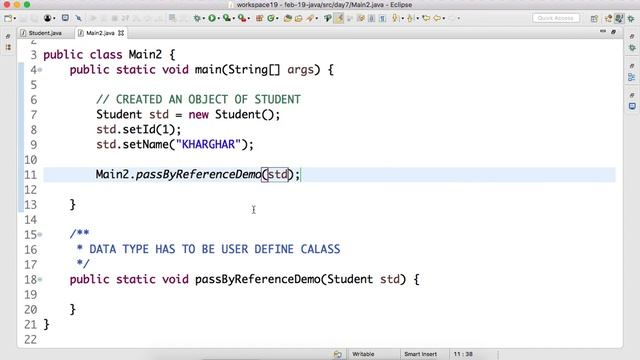Screen dimensions: 640x360
Task: Click the Smart Insert status bar entry
Action: point(420,354)
